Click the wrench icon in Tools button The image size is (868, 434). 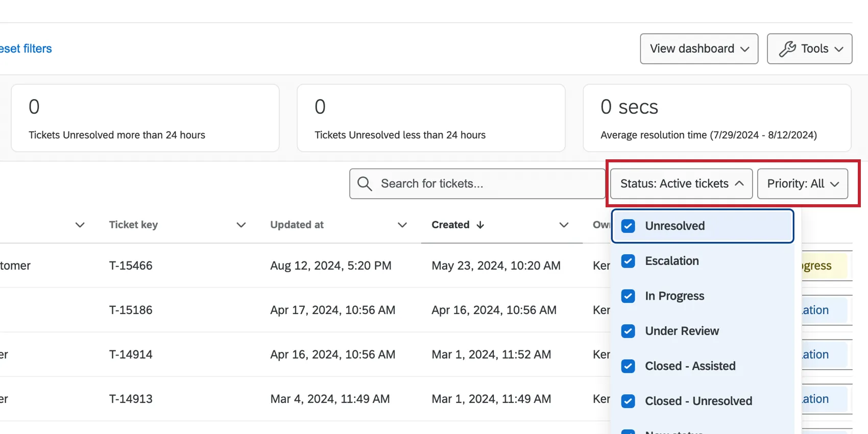[787, 49]
